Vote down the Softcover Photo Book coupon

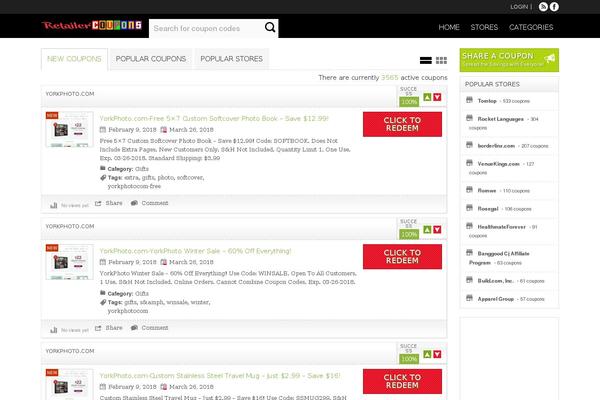click(x=437, y=97)
